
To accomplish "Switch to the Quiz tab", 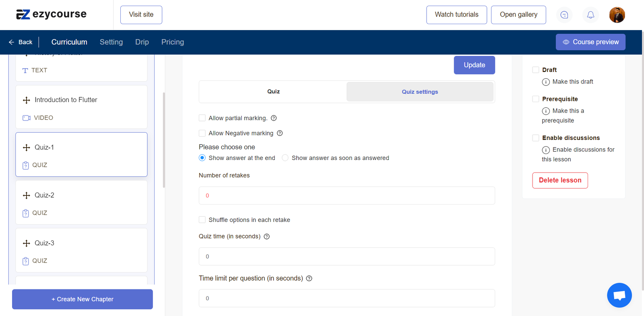I will click(273, 92).
